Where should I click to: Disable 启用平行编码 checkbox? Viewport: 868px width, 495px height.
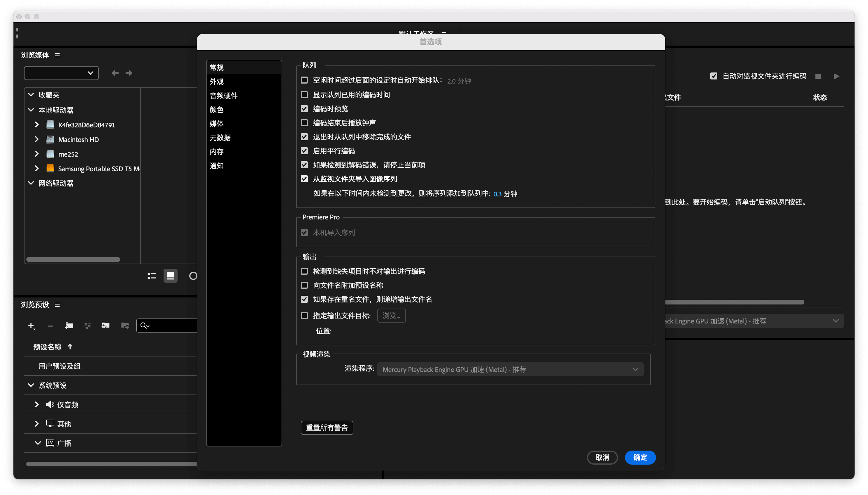304,150
